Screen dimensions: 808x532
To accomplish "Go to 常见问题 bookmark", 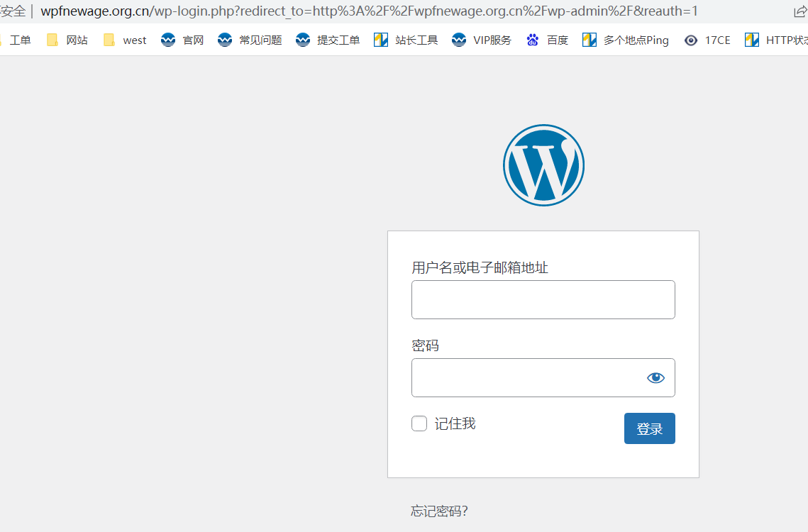I will click(x=250, y=40).
